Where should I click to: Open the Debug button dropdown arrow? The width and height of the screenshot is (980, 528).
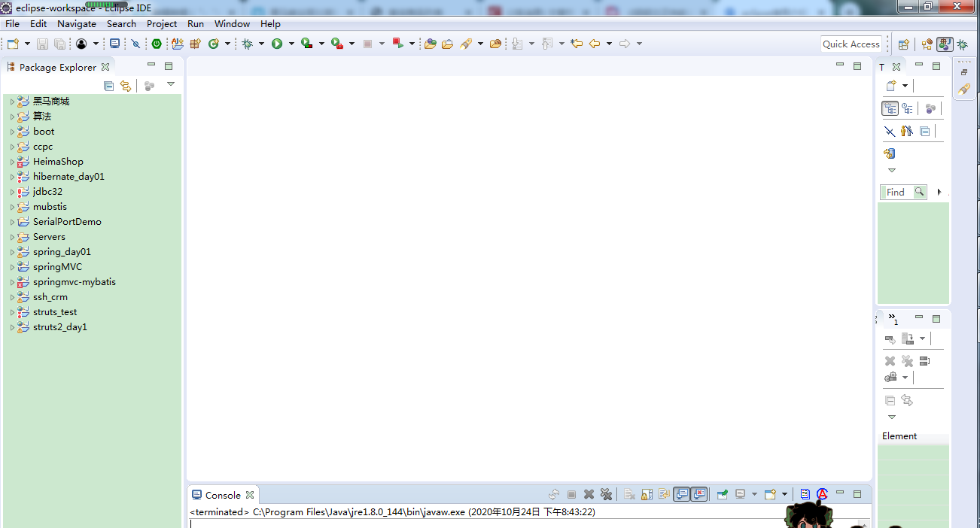click(261, 44)
